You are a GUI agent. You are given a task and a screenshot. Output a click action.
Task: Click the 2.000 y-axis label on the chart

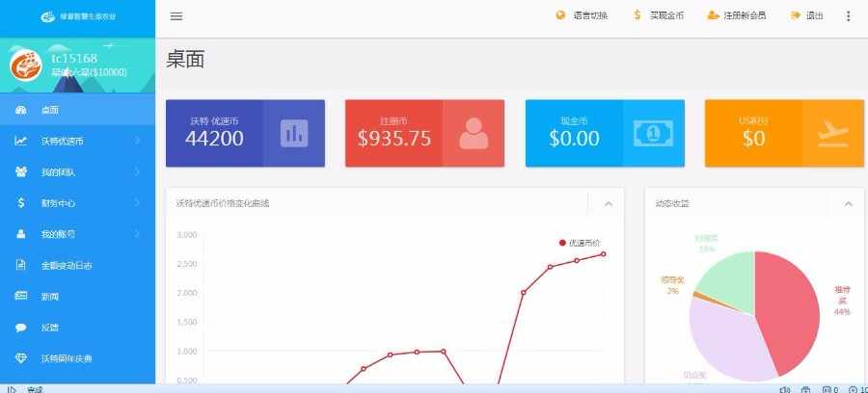[186, 293]
